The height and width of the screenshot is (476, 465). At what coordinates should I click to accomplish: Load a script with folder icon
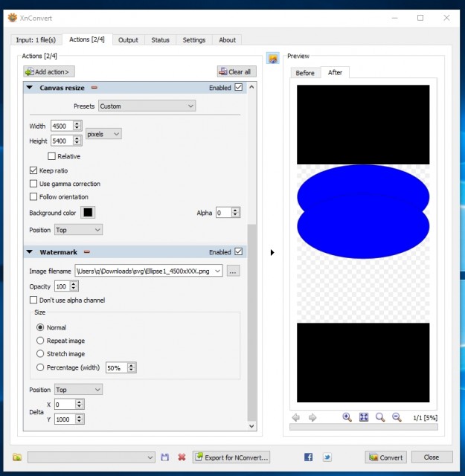[x=17, y=457]
